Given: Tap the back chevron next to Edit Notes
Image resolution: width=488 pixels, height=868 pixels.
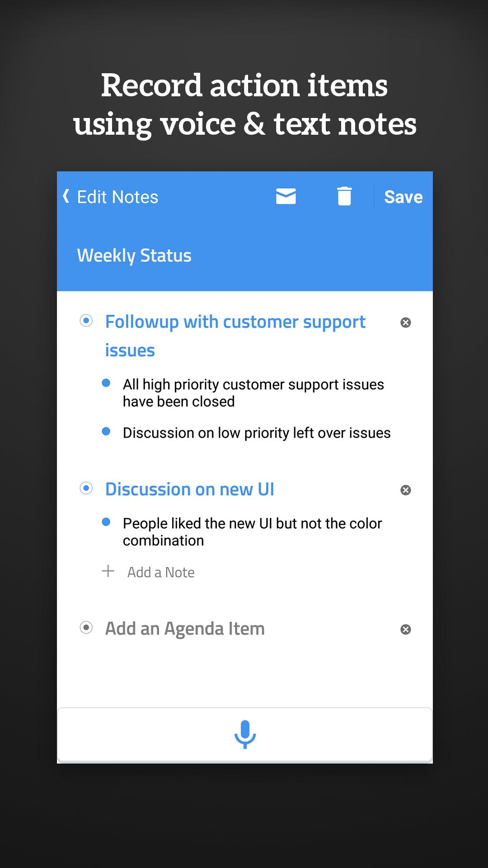Looking at the screenshot, I should coord(65,195).
